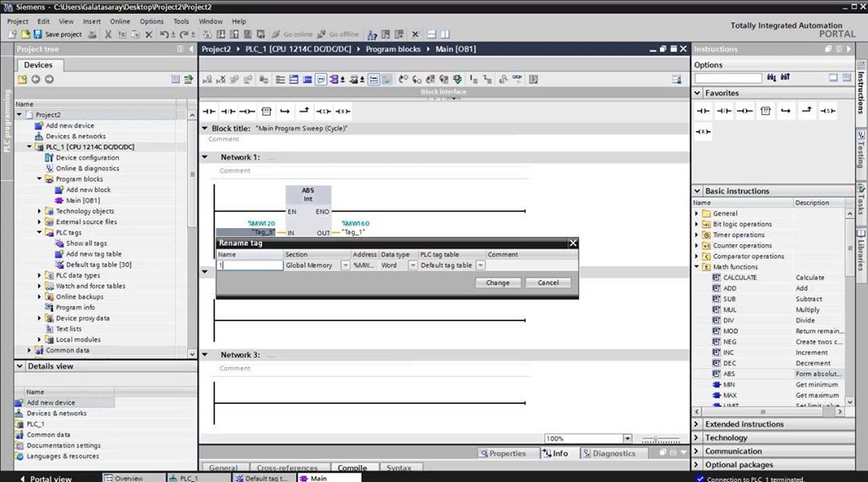Image resolution: width=868 pixels, height=482 pixels.
Task: Select the ABS Int block in Network 1
Action: 308,211
